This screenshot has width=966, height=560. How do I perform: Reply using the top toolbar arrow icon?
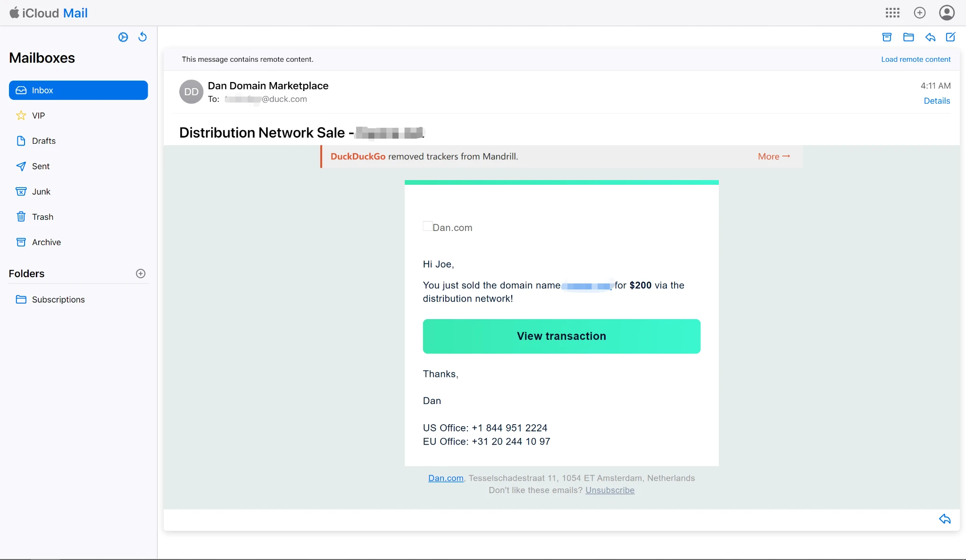930,37
